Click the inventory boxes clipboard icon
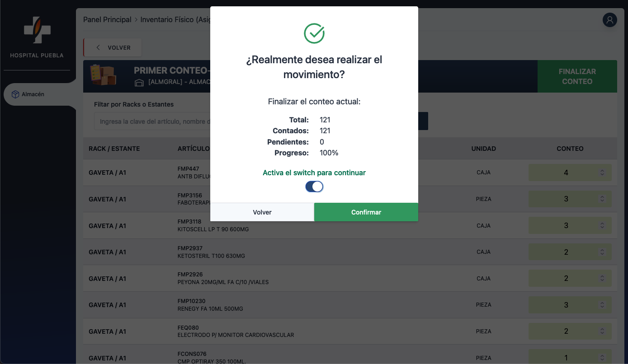Screen dimensions: 628x364 pos(103,75)
